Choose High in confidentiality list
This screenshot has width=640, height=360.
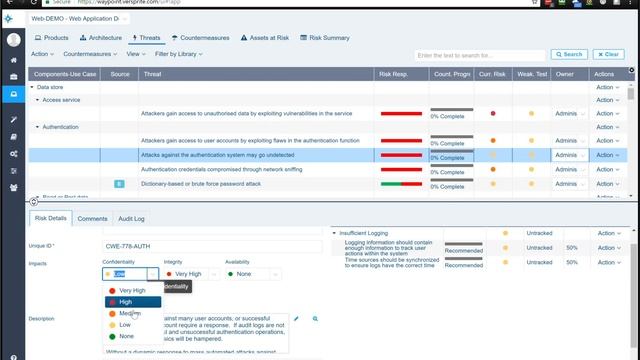tap(133, 302)
